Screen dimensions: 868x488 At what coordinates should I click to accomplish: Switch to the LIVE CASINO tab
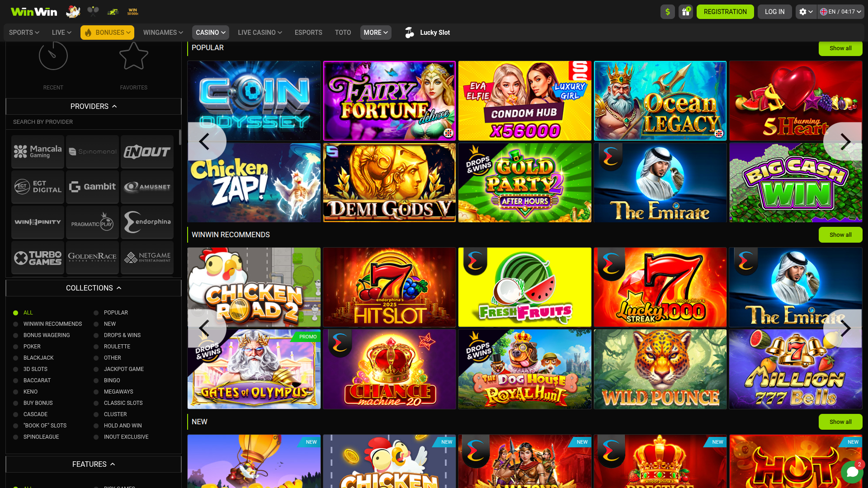point(259,32)
